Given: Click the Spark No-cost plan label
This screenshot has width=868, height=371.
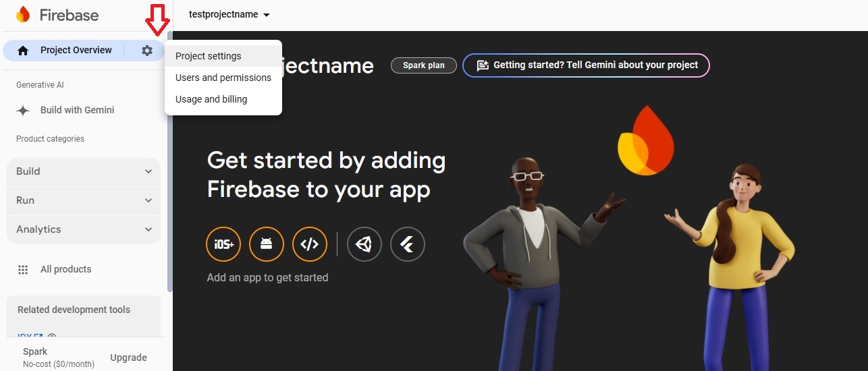Looking at the screenshot, I should 59,358.
